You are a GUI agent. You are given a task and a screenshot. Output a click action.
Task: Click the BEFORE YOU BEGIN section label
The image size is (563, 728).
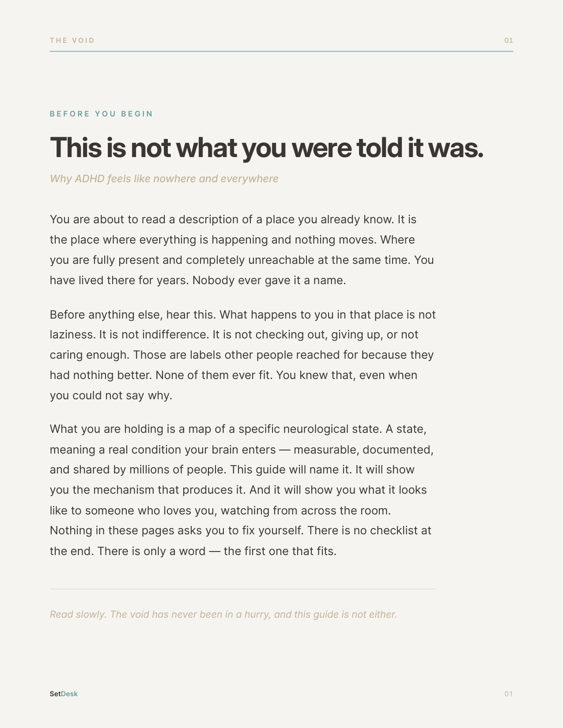click(x=101, y=114)
